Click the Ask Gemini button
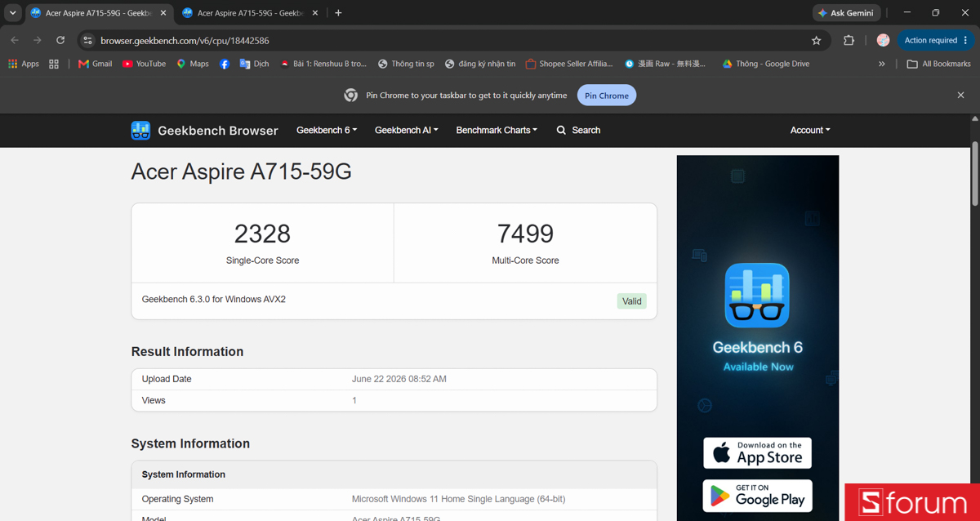The image size is (980, 521). (846, 13)
